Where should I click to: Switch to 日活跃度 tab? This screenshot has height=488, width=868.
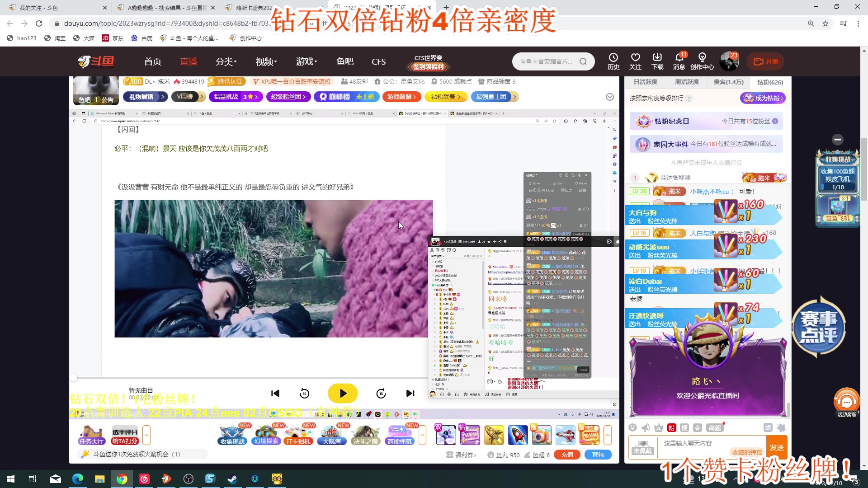[645, 82]
